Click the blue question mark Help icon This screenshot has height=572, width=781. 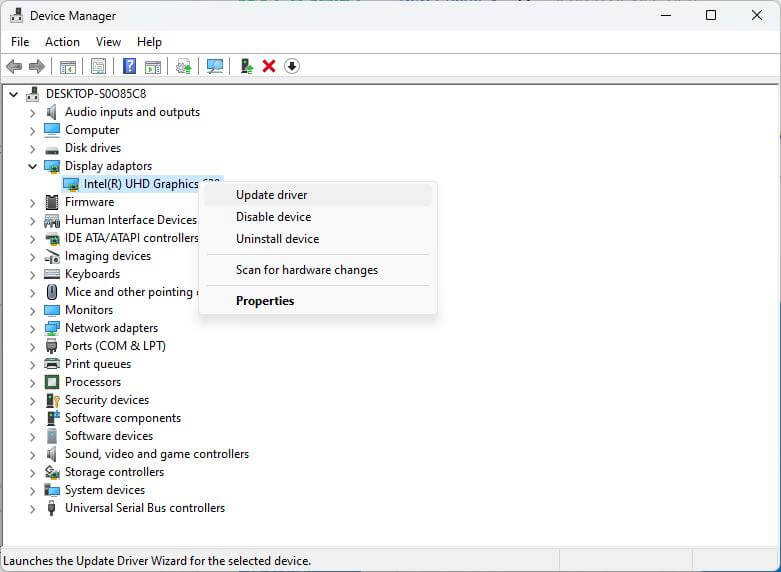coord(129,66)
